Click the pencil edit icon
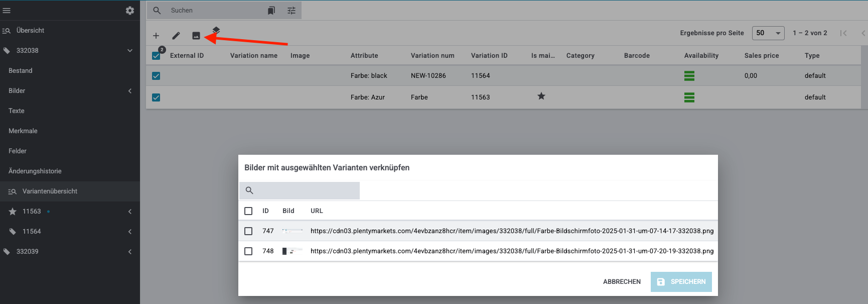Viewport: 868px width, 304px height. pos(176,36)
